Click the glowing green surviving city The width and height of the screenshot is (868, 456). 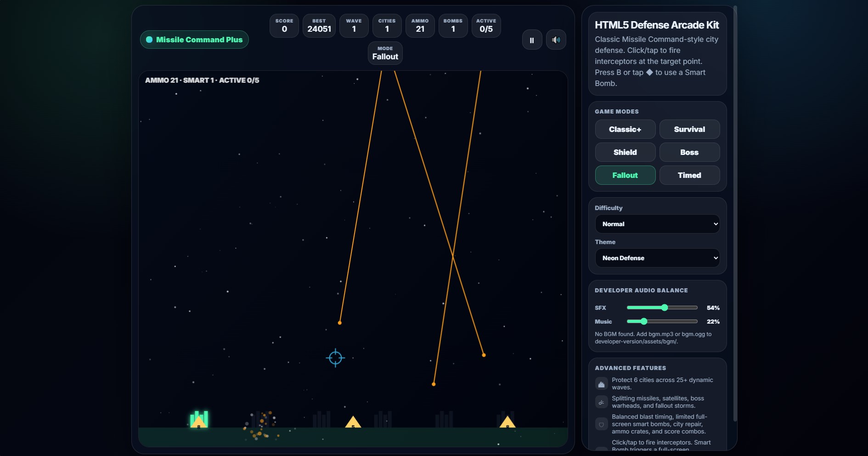point(199,419)
